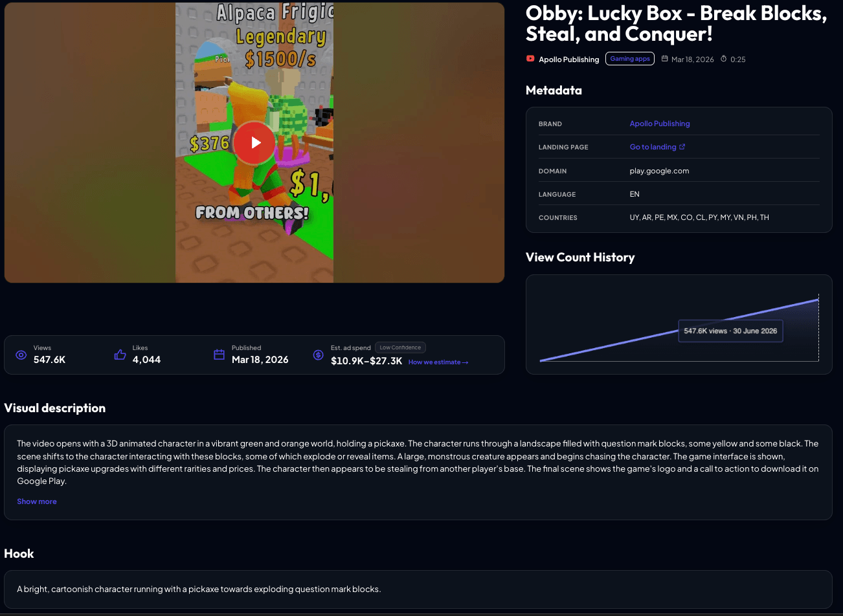Viewport: 843px width, 616px height.
Task: Click the countries list in Metadata
Action: point(699,217)
